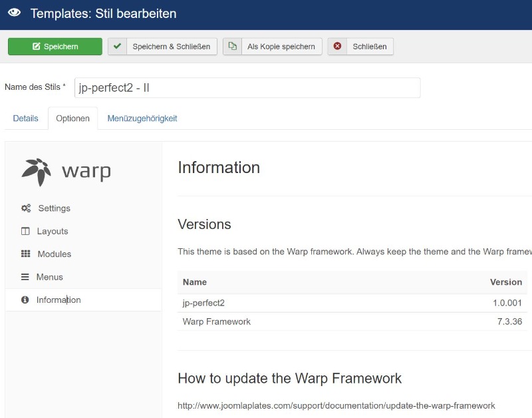532x418 pixels.
Task: Click the red X close icon
Action: (337, 46)
